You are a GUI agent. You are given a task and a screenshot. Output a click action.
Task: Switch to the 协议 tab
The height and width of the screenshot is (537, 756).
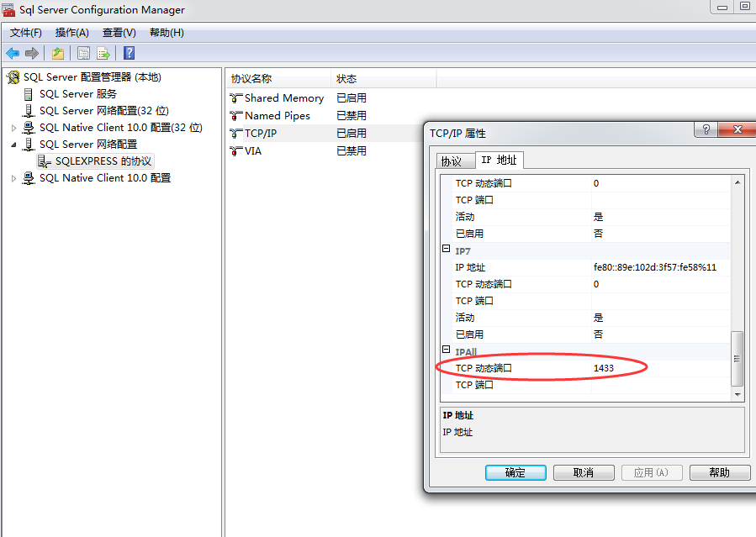(x=455, y=161)
